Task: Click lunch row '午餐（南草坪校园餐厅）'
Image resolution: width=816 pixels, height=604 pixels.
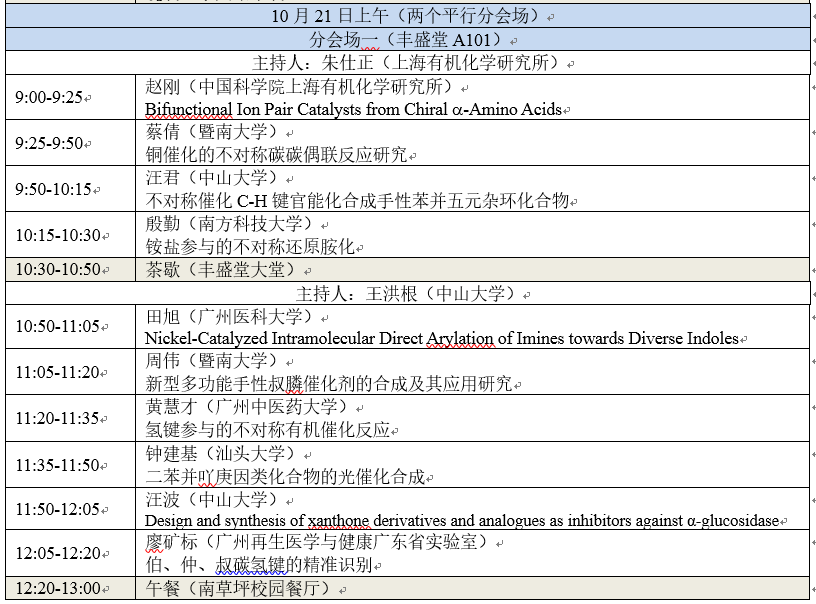Action: (241, 588)
